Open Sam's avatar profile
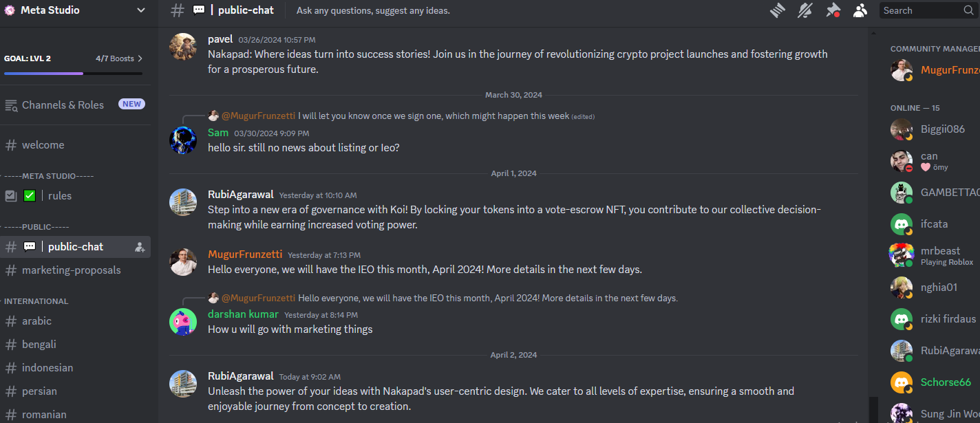 [x=183, y=140]
